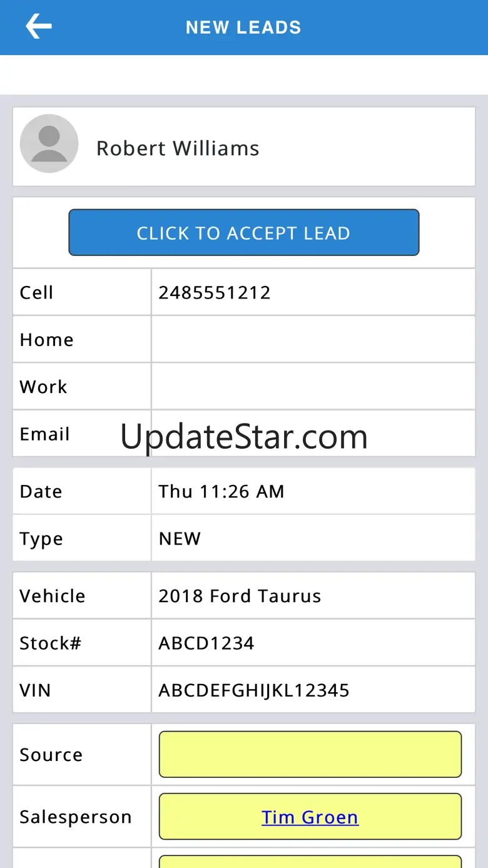Image resolution: width=488 pixels, height=868 pixels.
Task: Tap the Source row label
Action: click(51, 755)
